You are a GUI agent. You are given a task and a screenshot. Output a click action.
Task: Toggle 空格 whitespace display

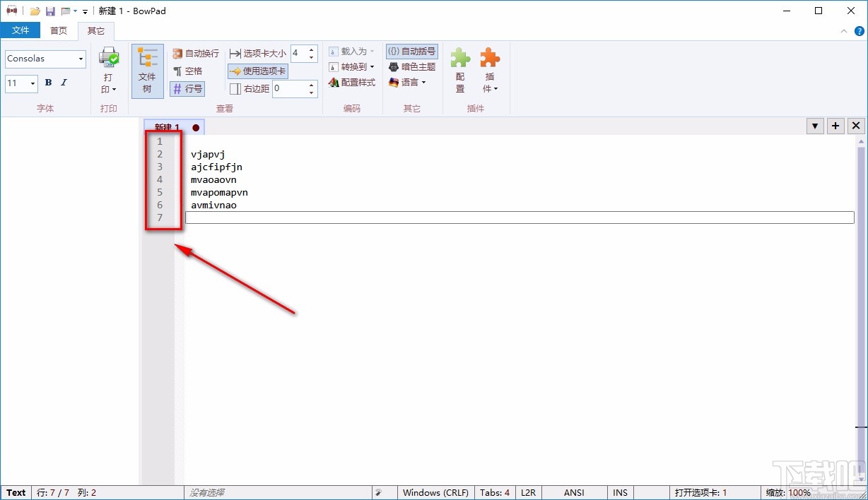[188, 71]
